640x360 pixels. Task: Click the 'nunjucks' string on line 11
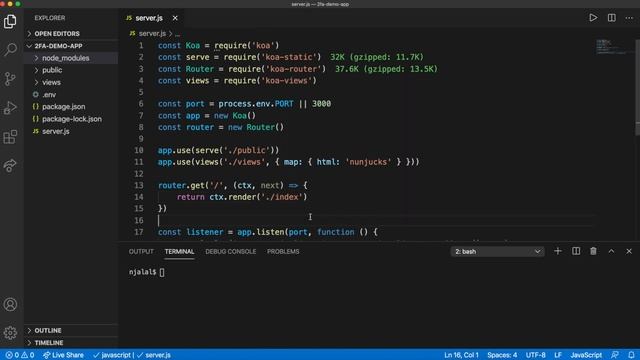[369, 162]
